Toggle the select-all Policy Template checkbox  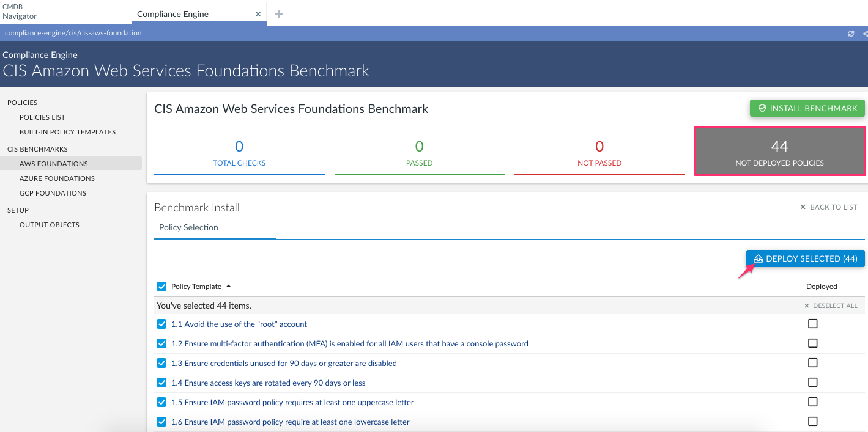[x=161, y=287]
